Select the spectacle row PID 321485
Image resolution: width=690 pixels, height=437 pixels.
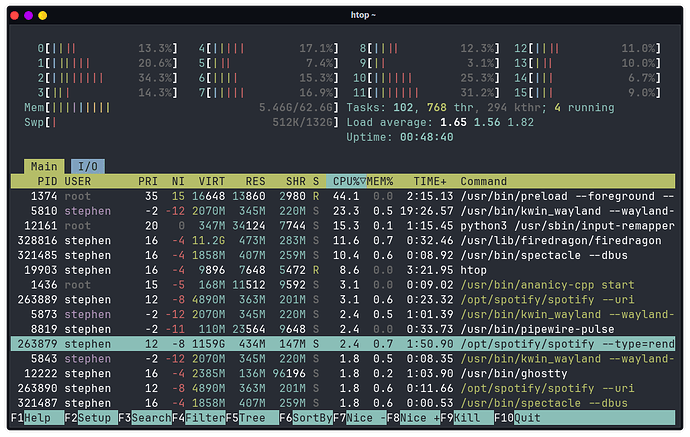[343, 255]
